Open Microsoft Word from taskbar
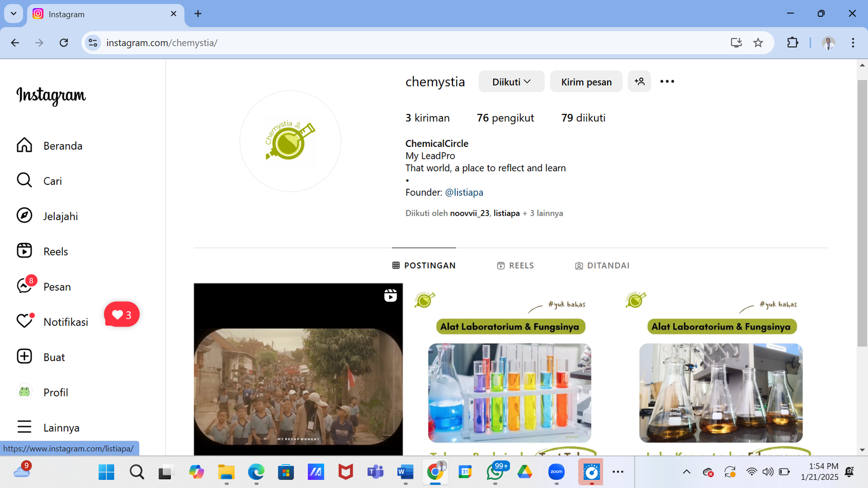This screenshot has width=868, height=488. pyautogui.click(x=405, y=472)
